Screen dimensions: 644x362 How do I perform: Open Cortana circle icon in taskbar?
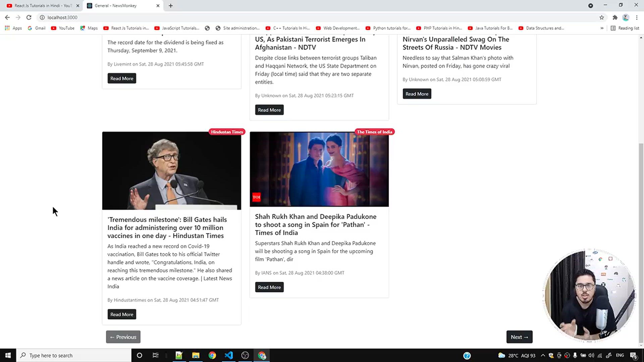(140, 355)
